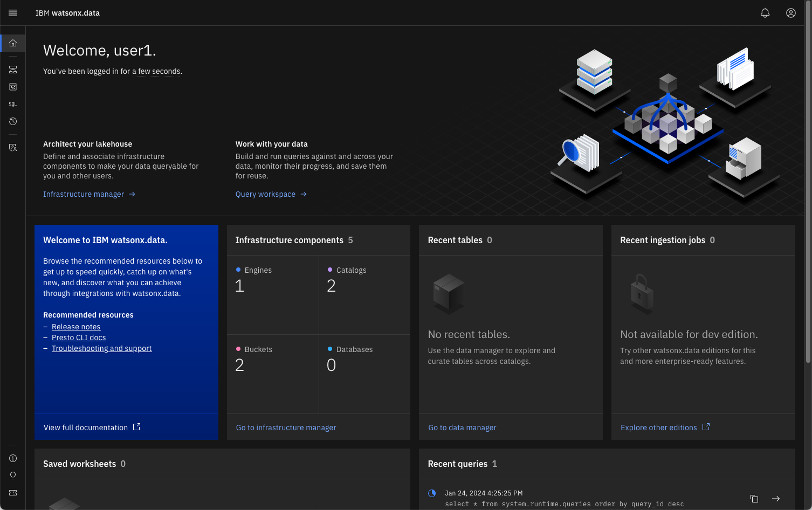Click Go to infrastructure manager
The image size is (812, 510).
coord(286,428)
